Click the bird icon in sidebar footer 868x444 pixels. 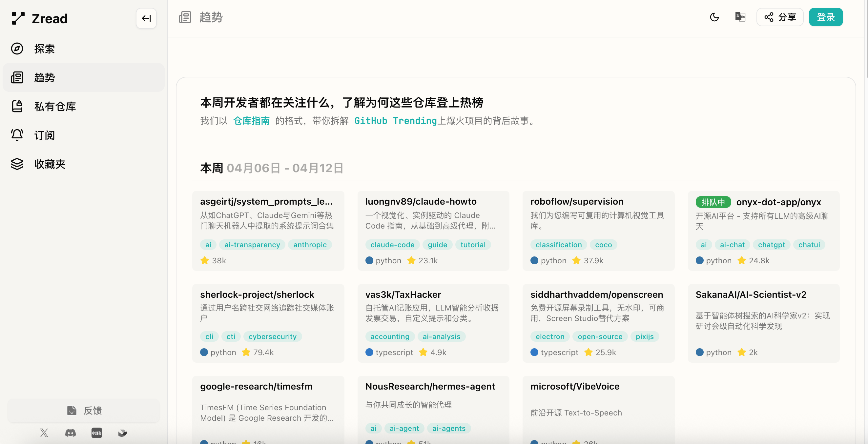click(x=123, y=433)
